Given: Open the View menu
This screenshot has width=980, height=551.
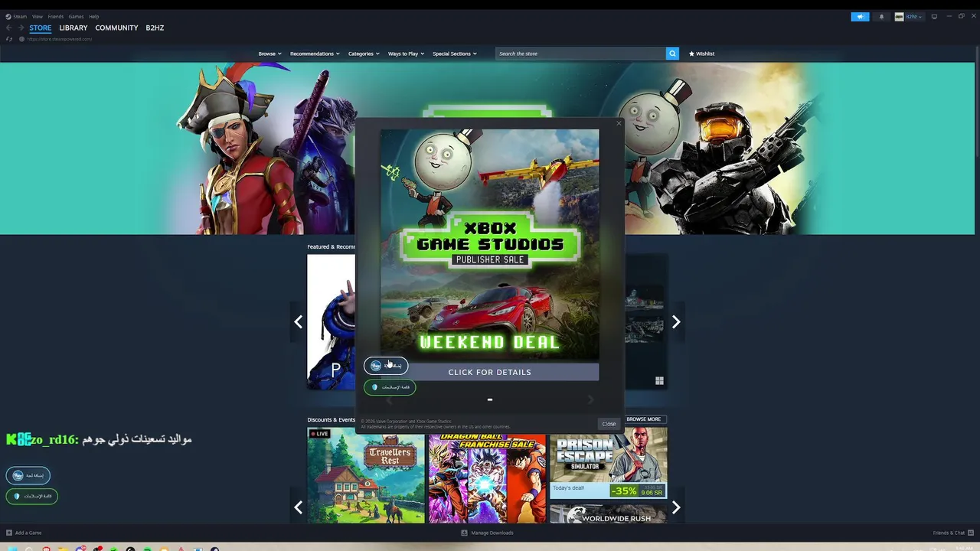Looking at the screenshot, I should [38, 16].
